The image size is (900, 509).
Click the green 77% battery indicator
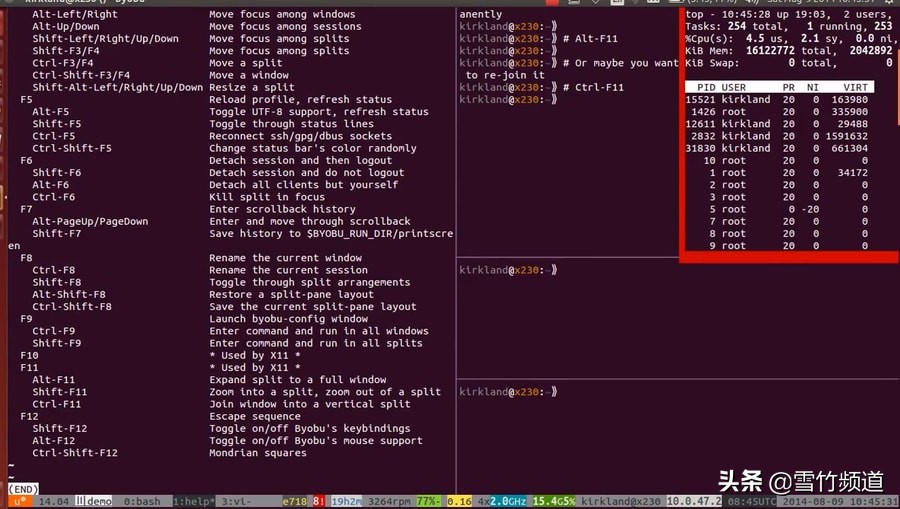(x=428, y=502)
